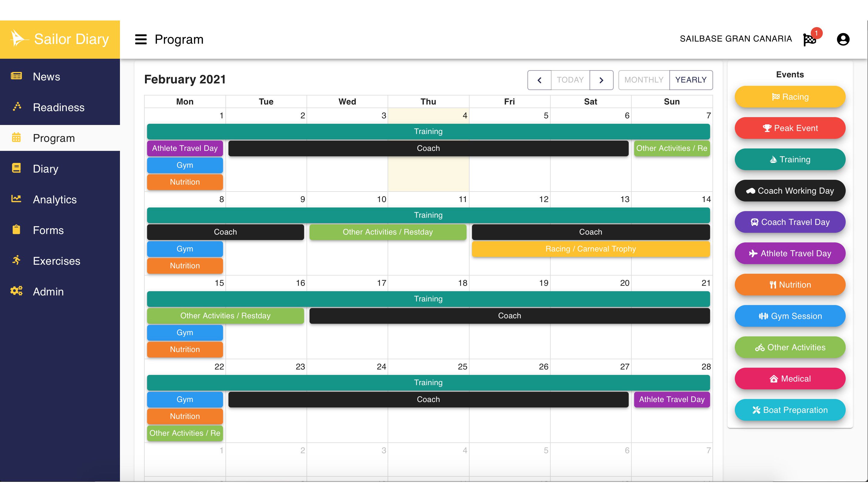Open the Gym event on February 22
Image resolution: width=868 pixels, height=502 pixels.
pyautogui.click(x=185, y=400)
